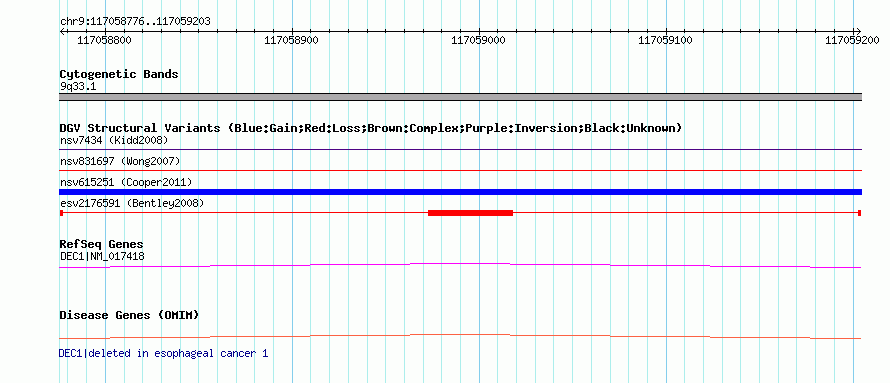The height and width of the screenshot is (383, 890).
Task: Click the chr9:117058776..117059203 coordinate label
Action: [x=135, y=22]
